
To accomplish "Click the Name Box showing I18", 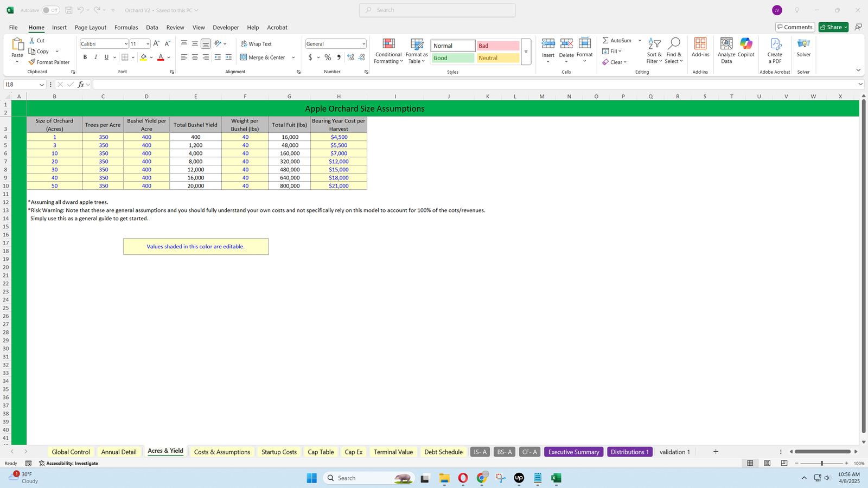I will pyautogui.click(x=21, y=85).
